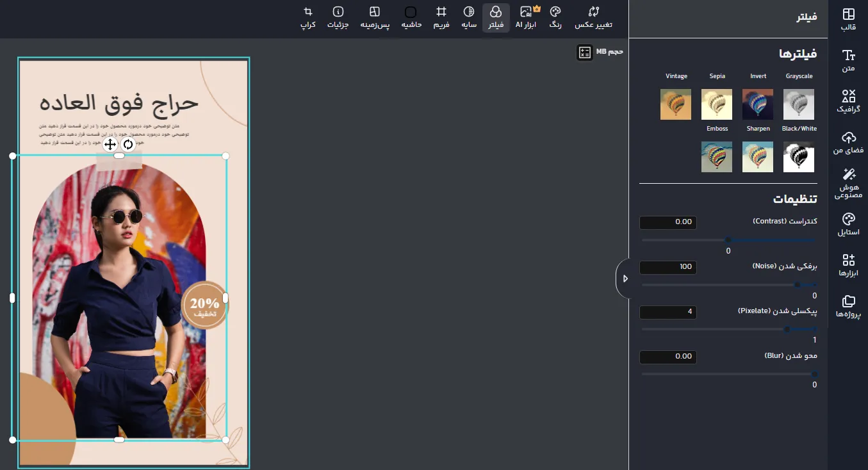The height and width of the screenshot is (470, 868).
Task: Open فضای من upload panel
Action: [848, 142]
